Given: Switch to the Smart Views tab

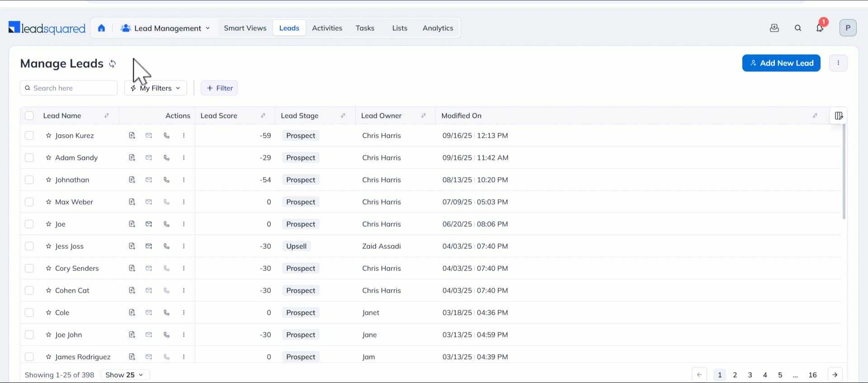Looking at the screenshot, I should [245, 28].
